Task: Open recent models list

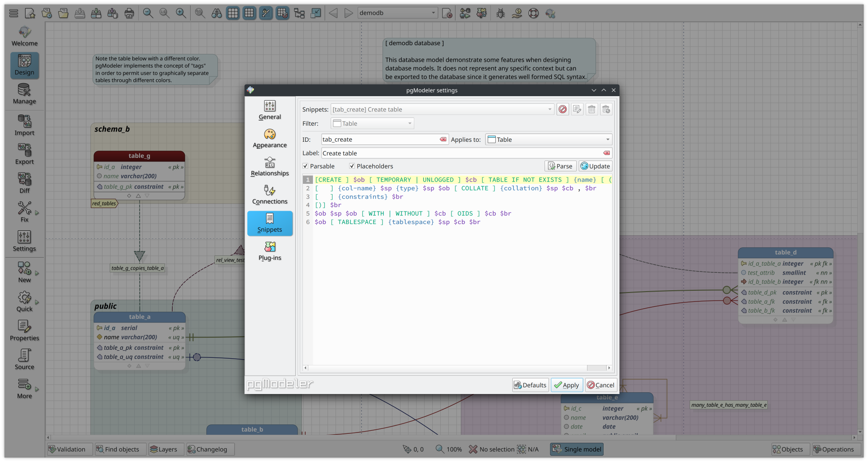Action: 47,13
